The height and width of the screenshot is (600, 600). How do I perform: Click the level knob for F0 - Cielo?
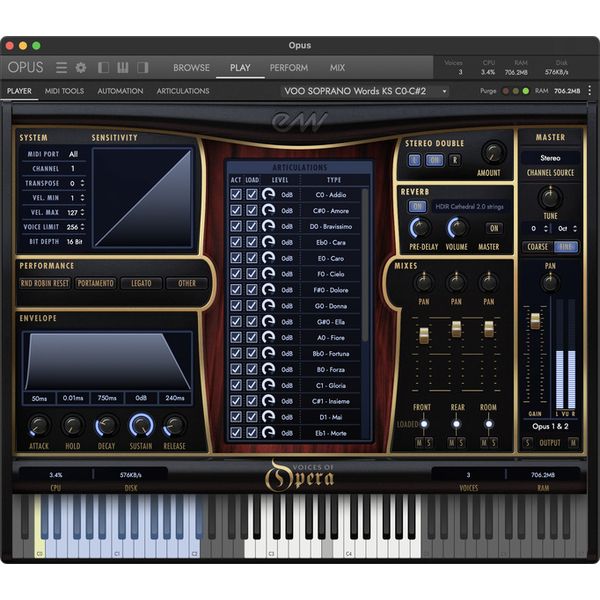coord(269,274)
